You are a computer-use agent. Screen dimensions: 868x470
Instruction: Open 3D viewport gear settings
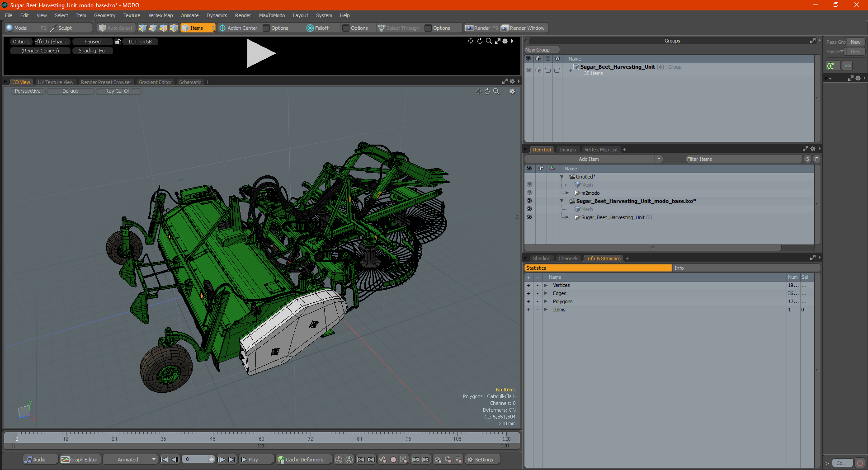[512, 91]
